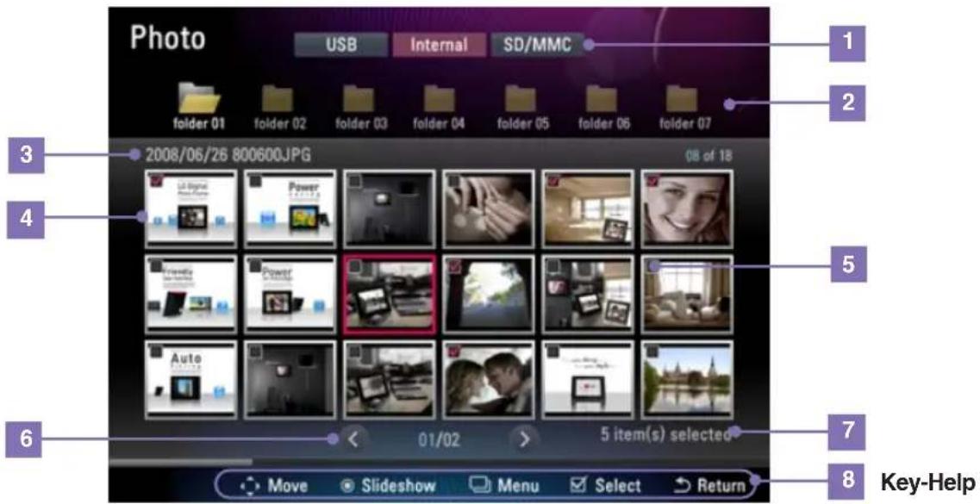The height and width of the screenshot is (504, 980).
Task: Uncheck the couple photo checkbox
Action: (453, 352)
